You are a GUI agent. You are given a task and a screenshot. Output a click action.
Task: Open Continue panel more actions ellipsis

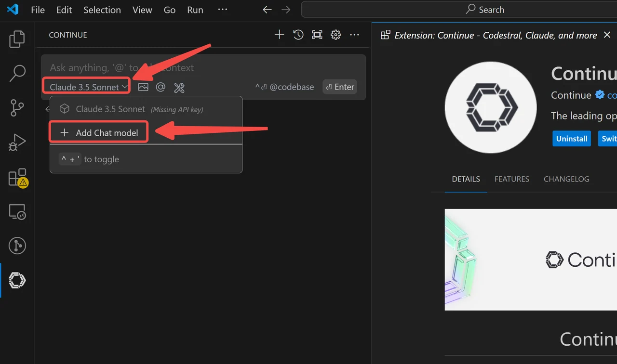[354, 35]
